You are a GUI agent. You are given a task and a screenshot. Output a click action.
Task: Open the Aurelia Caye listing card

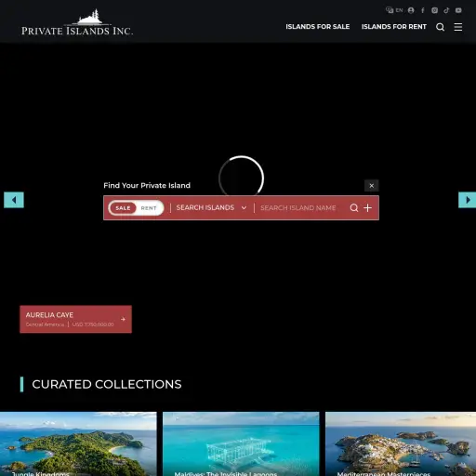pos(75,319)
